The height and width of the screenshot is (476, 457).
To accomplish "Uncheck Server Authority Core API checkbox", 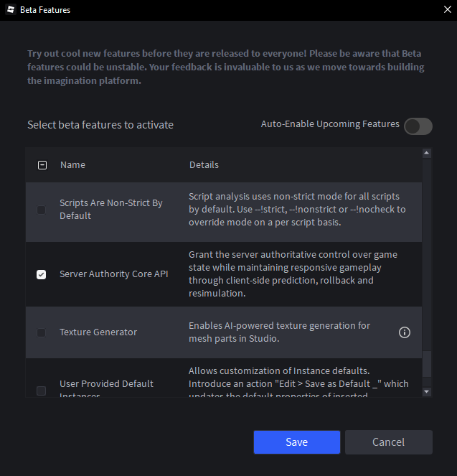I will tap(42, 274).
